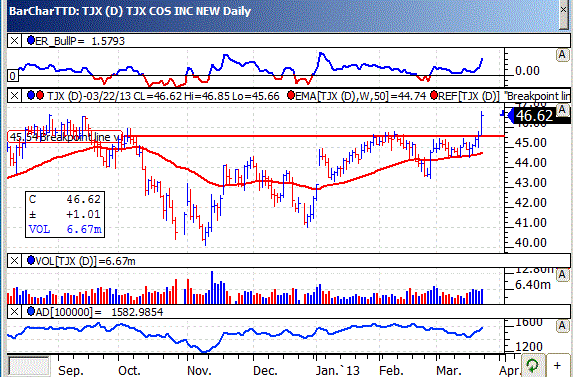Viewport: 573px width, 377px height.
Task: Close the TJX price chart panel
Action: tap(14, 96)
